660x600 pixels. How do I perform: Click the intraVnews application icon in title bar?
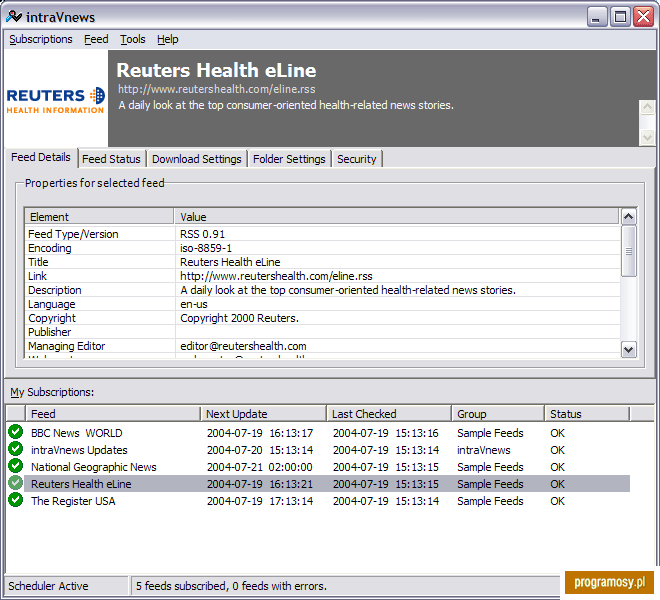pos(13,16)
